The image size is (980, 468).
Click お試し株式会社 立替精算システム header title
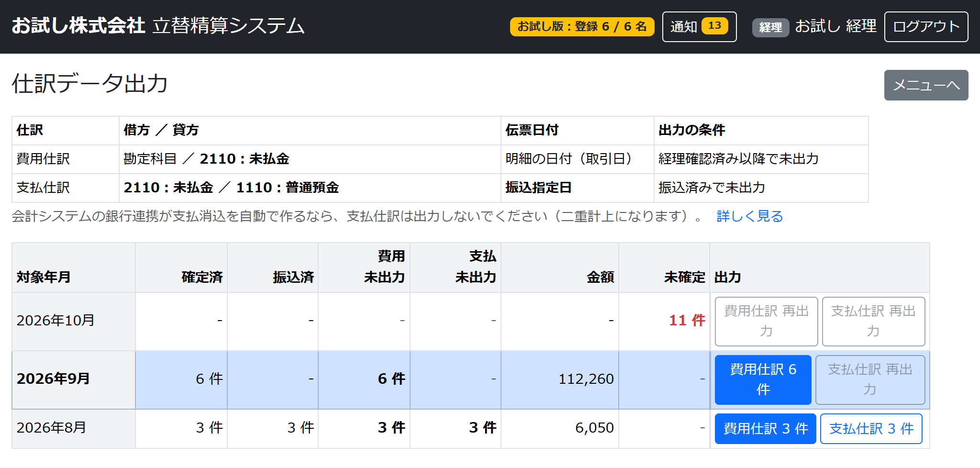158,26
